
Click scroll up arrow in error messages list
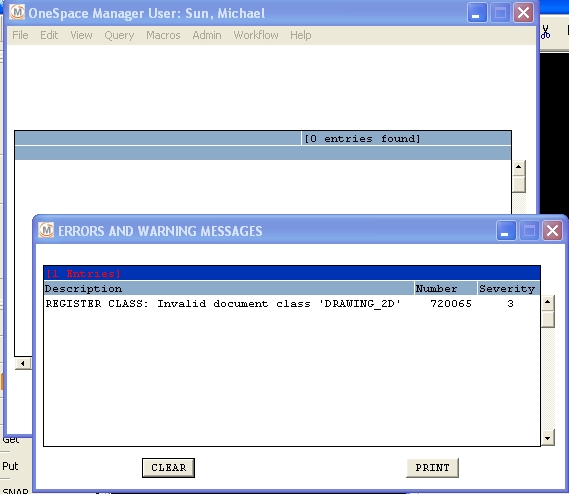(x=548, y=303)
